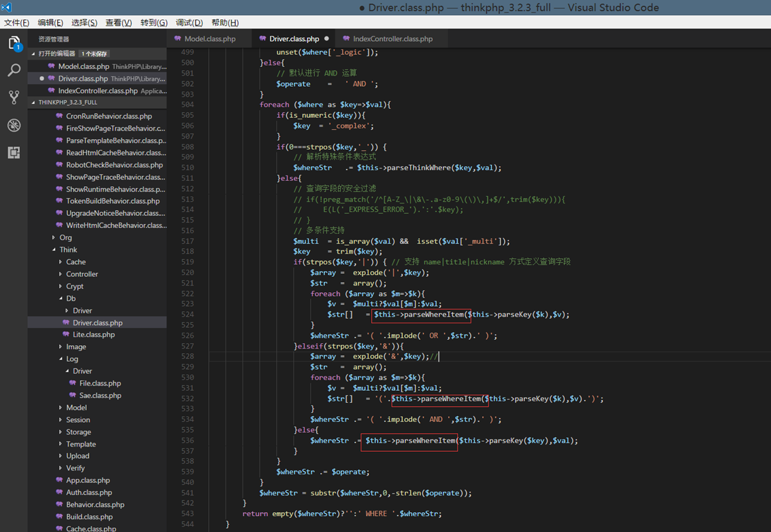This screenshot has width=771, height=532.
Task: Open the Debug view icon
Action: pyautogui.click(x=14, y=125)
